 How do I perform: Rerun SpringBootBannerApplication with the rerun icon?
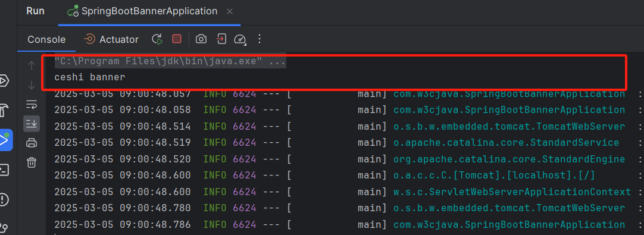tap(157, 39)
